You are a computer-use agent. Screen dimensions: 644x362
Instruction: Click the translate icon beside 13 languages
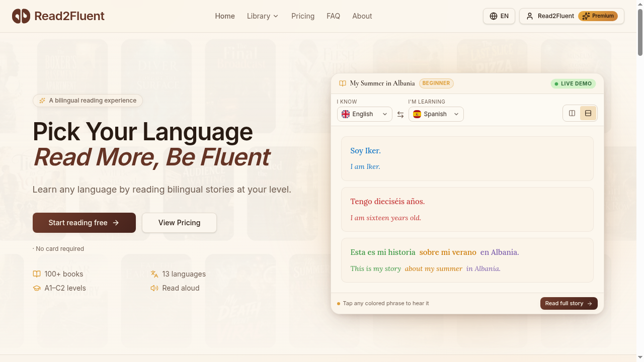pos(154,274)
